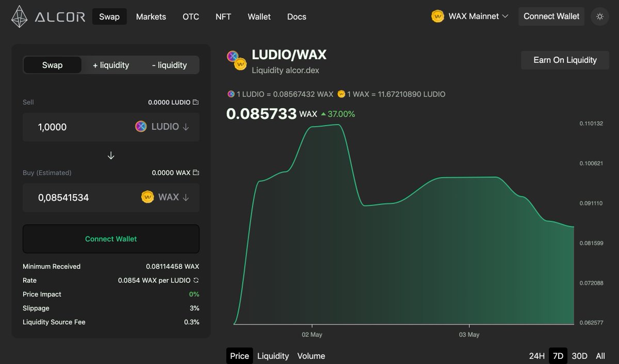
Task: Open the Docs navigation item
Action: click(297, 16)
